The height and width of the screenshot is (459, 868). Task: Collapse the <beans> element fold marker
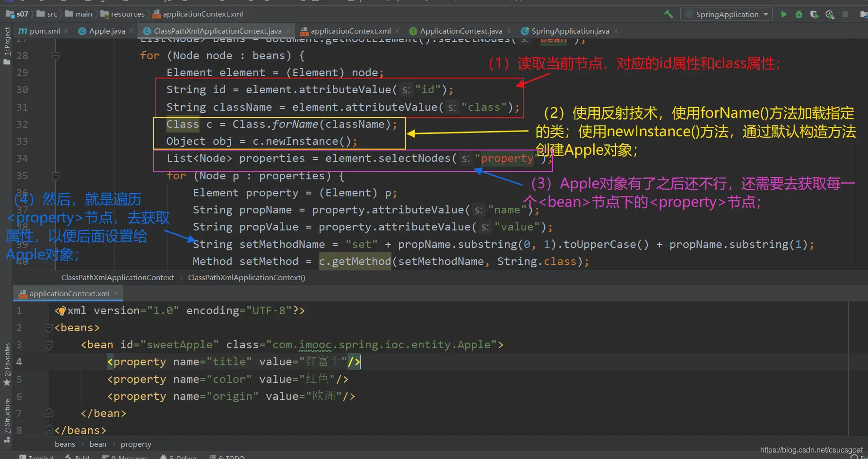[49, 327]
